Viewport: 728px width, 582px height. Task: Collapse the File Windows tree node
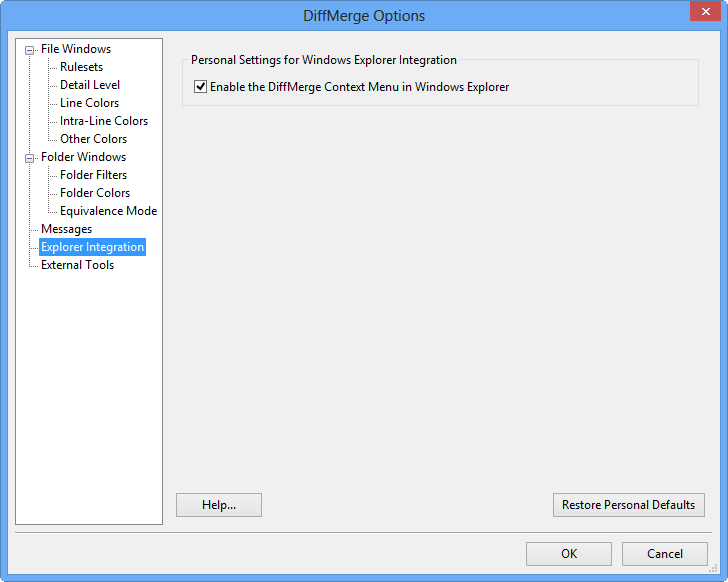coord(30,50)
